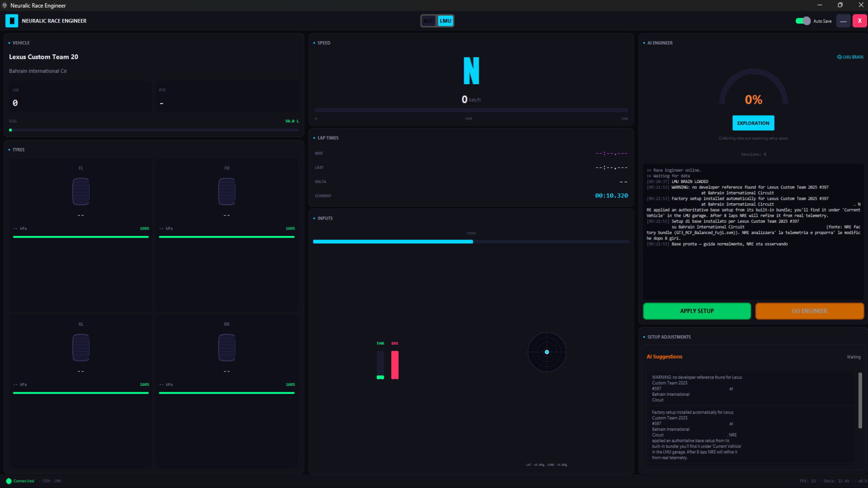The height and width of the screenshot is (488, 868).
Task: Click the LMU BRAIN indicator icon
Action: (x=839, y=57)
